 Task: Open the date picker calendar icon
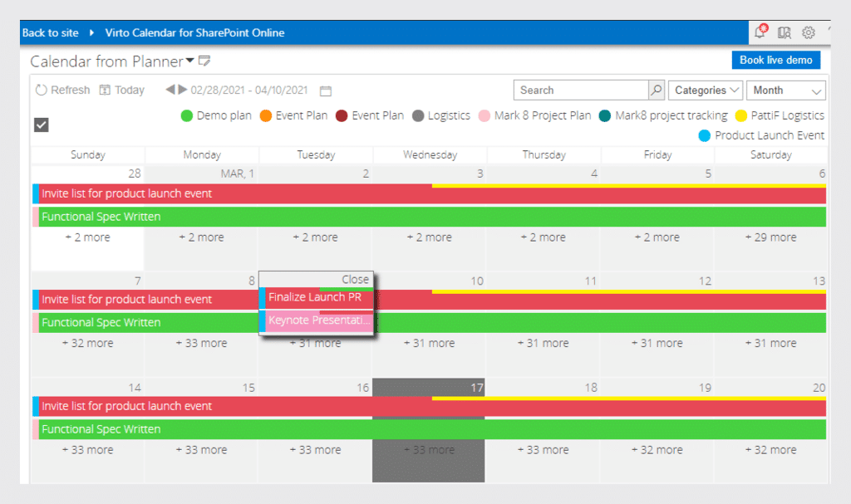[326, 91]
